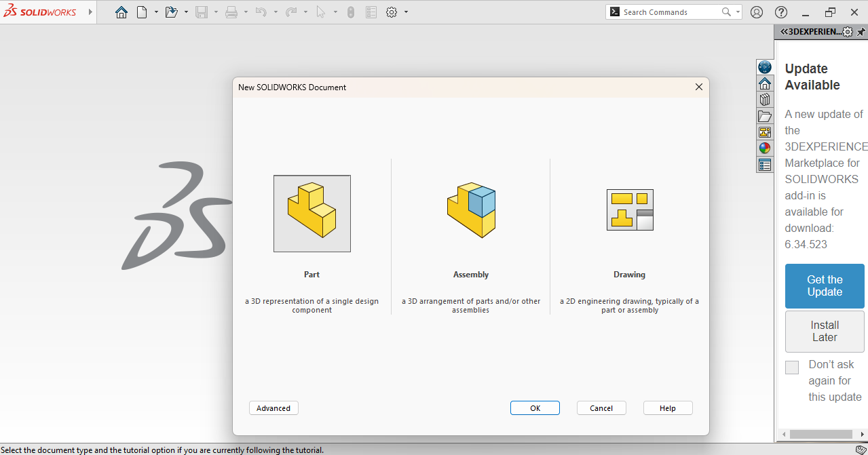The image size is (868, 455).
Task: Open the Appearances color ball tab
Action: pos(765,148)
